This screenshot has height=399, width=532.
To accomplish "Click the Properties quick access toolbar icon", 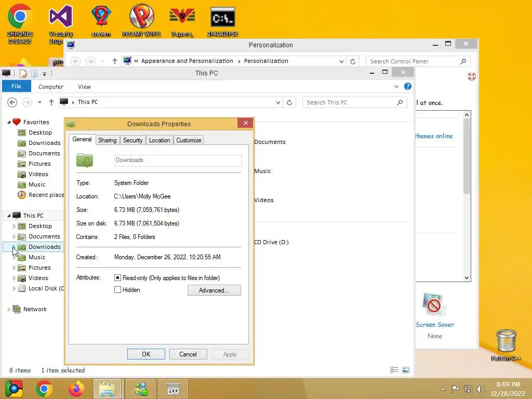I will tap(23, 73).
